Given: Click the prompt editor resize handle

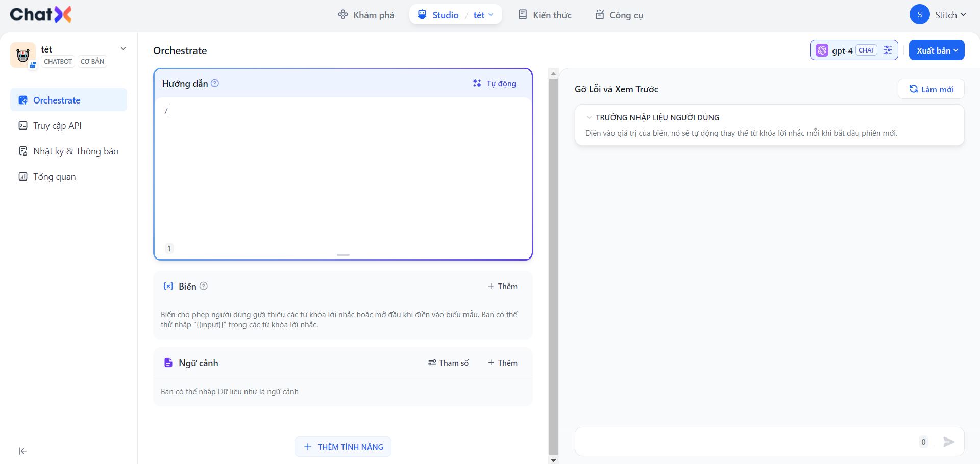Looking at the screenshot, I should click(x=343, y=254).
